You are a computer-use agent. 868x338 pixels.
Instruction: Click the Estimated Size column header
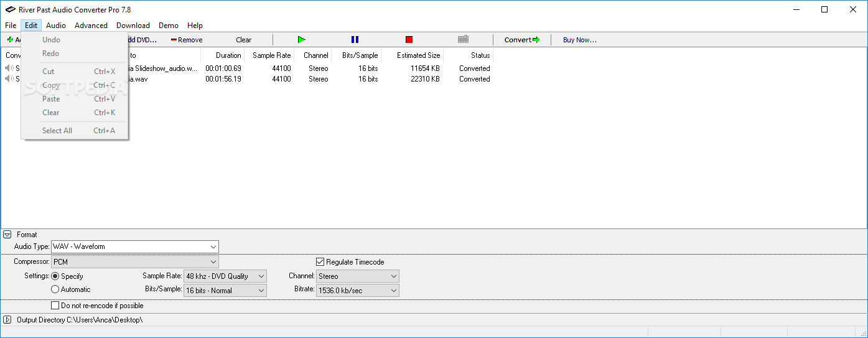coord(413,55)
